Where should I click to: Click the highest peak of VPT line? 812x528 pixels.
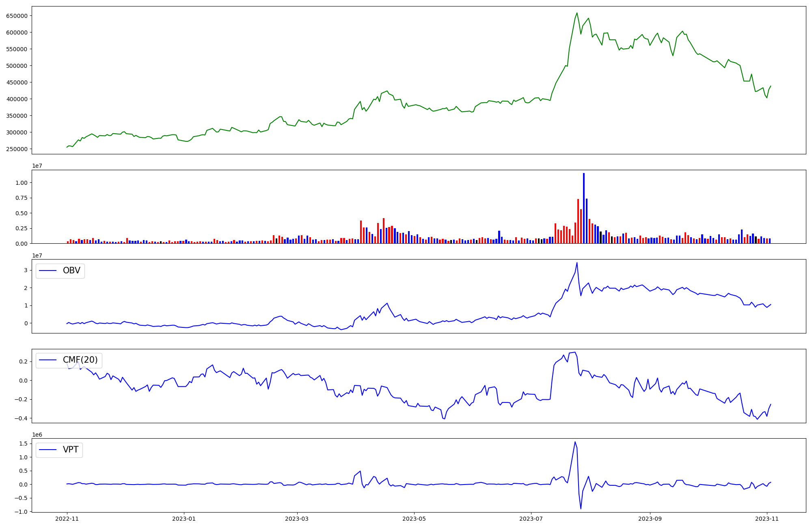click(x=575, y=442)
